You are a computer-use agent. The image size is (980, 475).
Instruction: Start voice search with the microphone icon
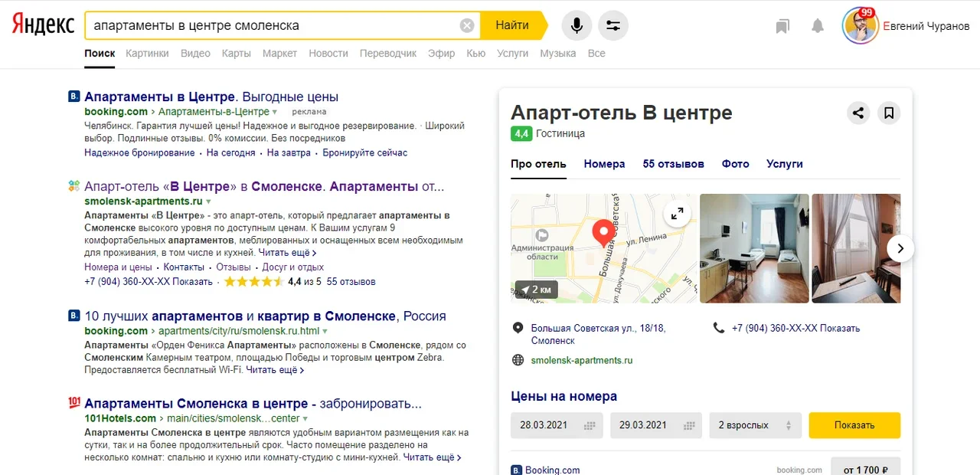(577, 25)
